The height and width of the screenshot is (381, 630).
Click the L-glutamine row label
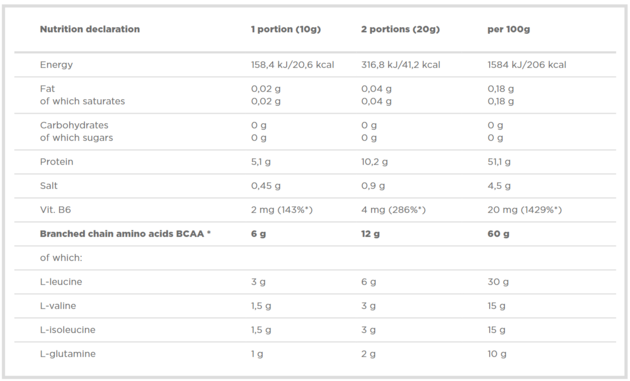pos(68,354)
